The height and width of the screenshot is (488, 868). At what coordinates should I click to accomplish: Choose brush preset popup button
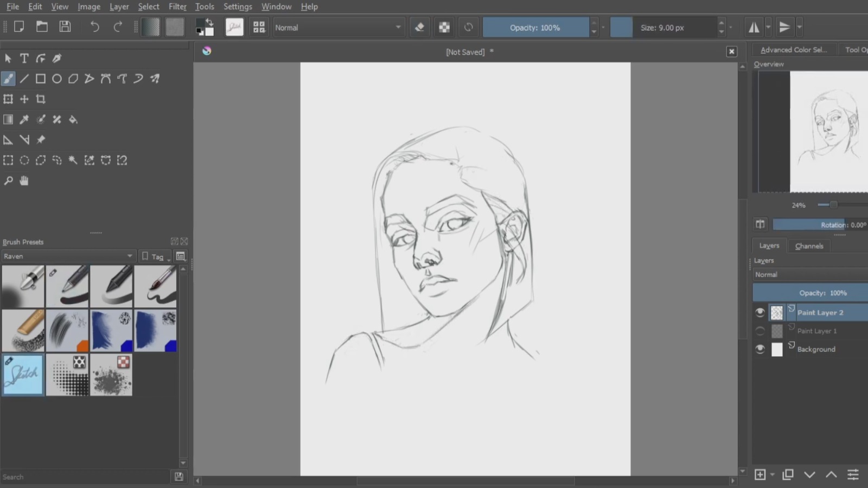tap(259, 27)
